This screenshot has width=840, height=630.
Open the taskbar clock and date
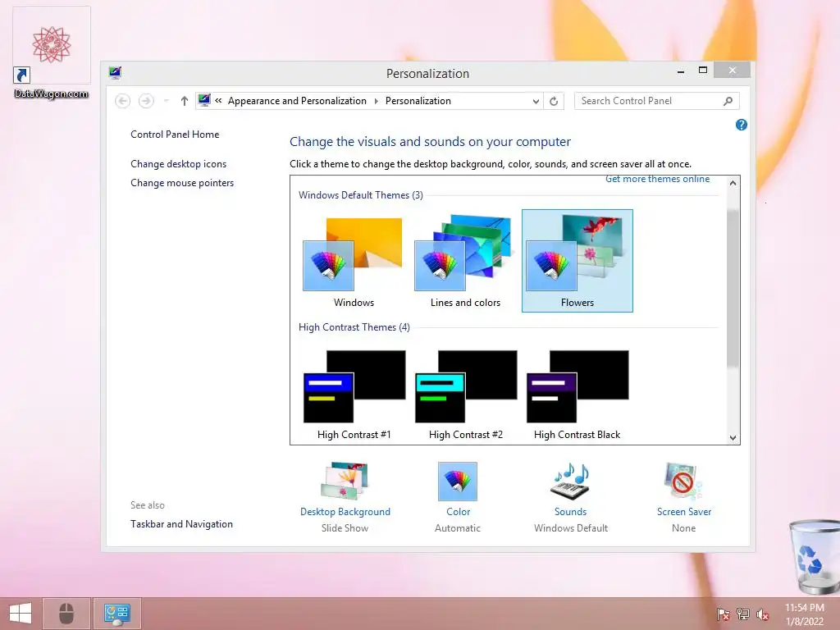pos(805,614)
